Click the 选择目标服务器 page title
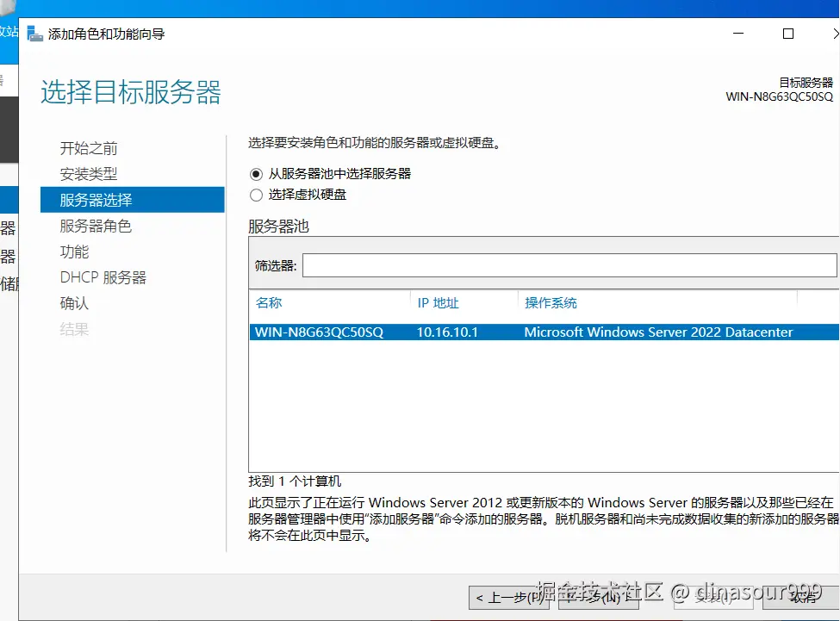 click(x=131, y=92)
